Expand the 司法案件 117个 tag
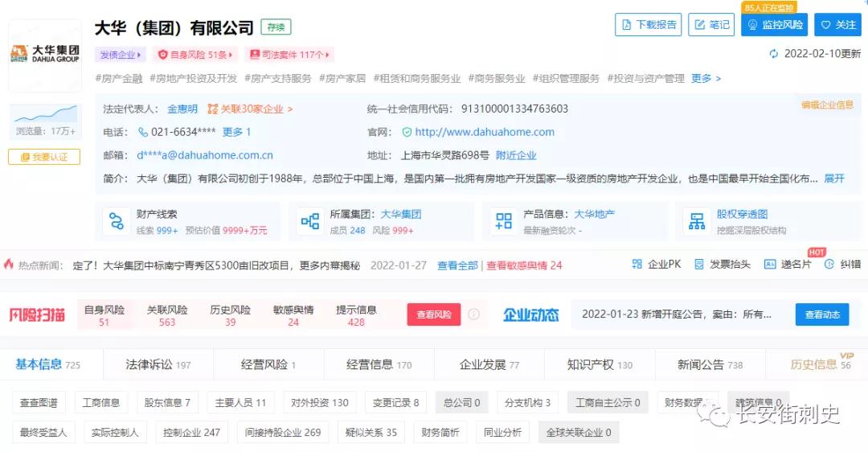868x452 pixels. [x=289, y=54]
